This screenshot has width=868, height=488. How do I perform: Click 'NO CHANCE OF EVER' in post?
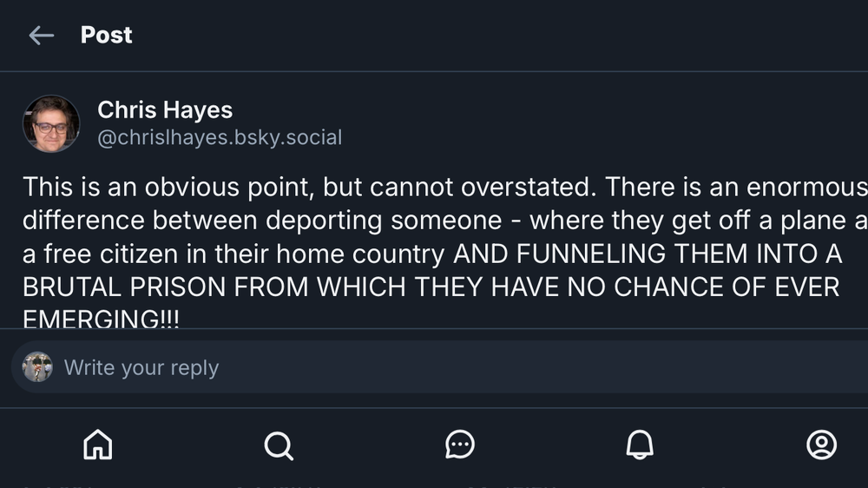[703, 287]
